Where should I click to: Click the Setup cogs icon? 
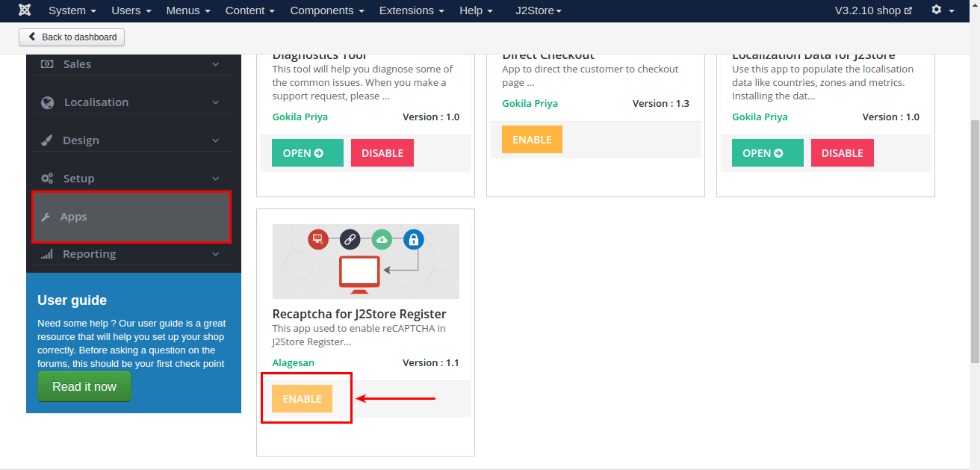coord(47,179)
